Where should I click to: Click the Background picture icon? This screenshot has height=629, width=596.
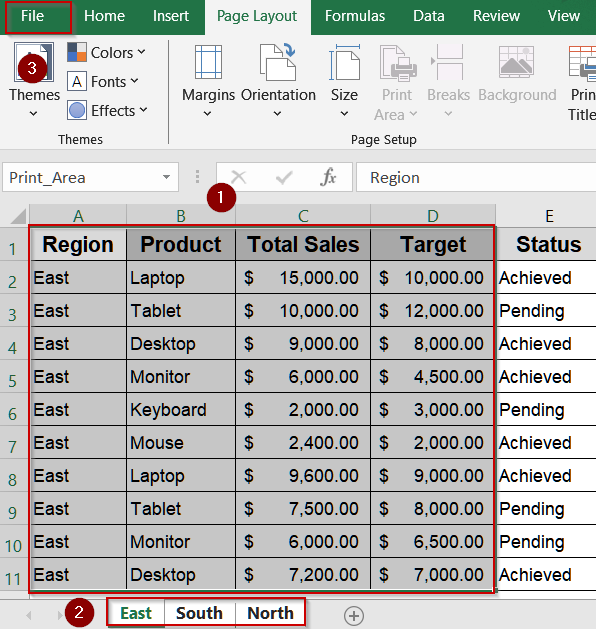[516, 62]
